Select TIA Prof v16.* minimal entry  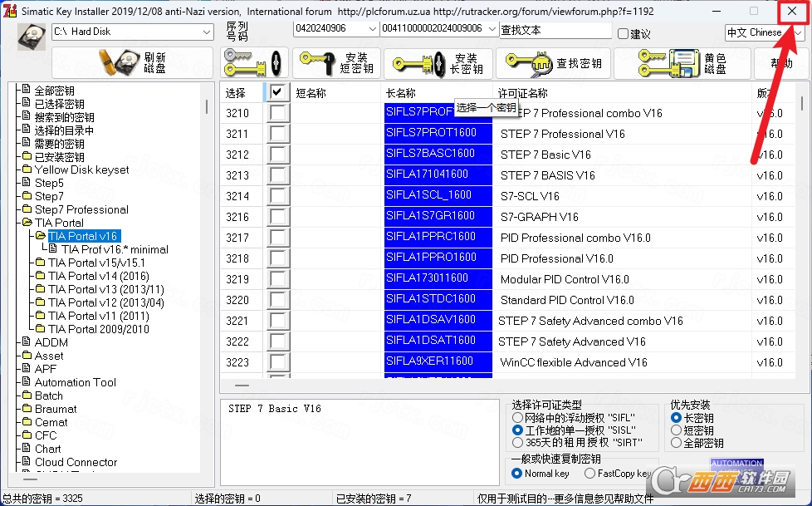coord(115,249)
